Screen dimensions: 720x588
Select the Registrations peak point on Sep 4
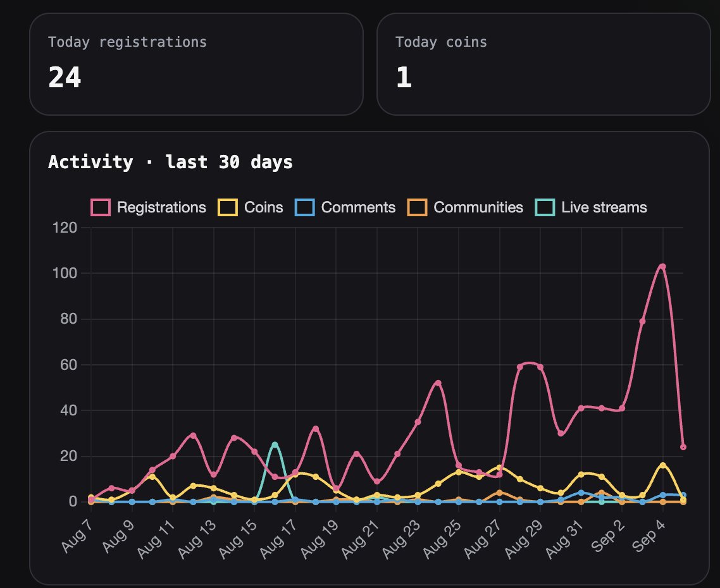662,267
